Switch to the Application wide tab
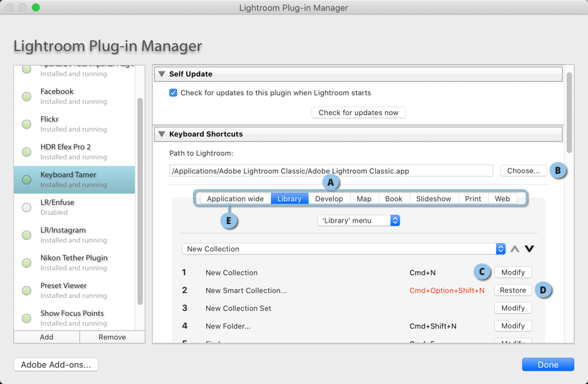This screenshot has height=384, width=588. tap(235, 198)
